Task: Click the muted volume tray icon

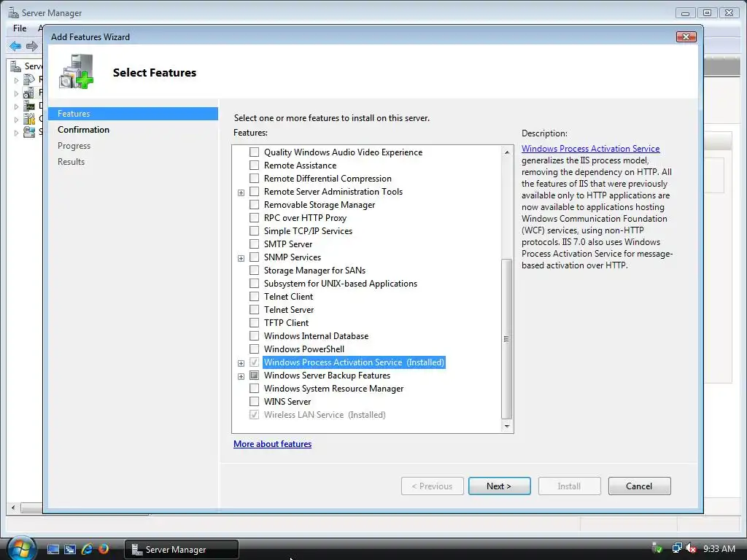Action: (691, 548)
